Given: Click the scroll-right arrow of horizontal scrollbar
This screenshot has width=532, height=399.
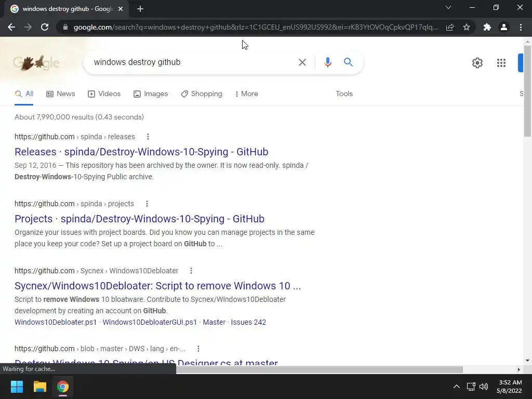Looking at the screenshot, I should click(518, 369).
